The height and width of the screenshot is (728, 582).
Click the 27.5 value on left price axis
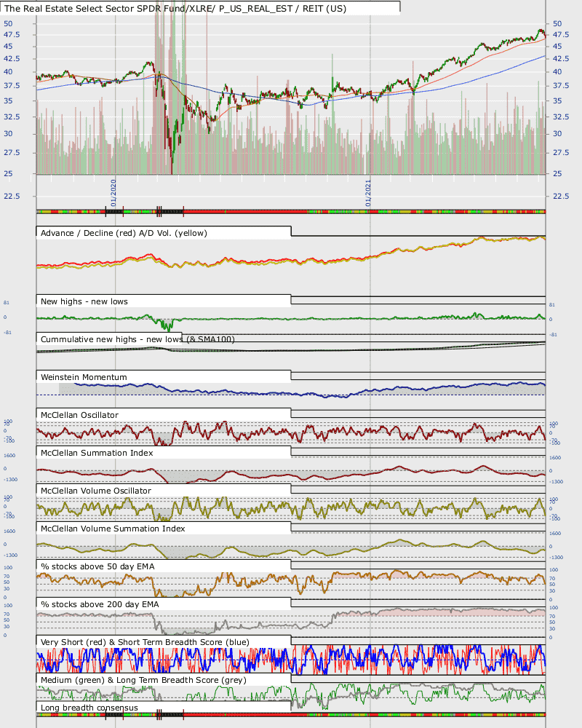[12, 152]
